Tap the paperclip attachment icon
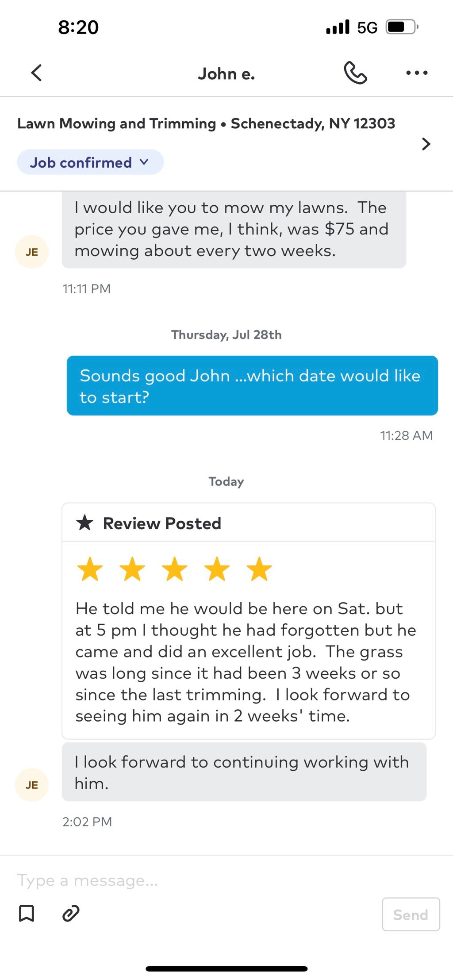This screenshot has height=980, width=453. [71, 913]
